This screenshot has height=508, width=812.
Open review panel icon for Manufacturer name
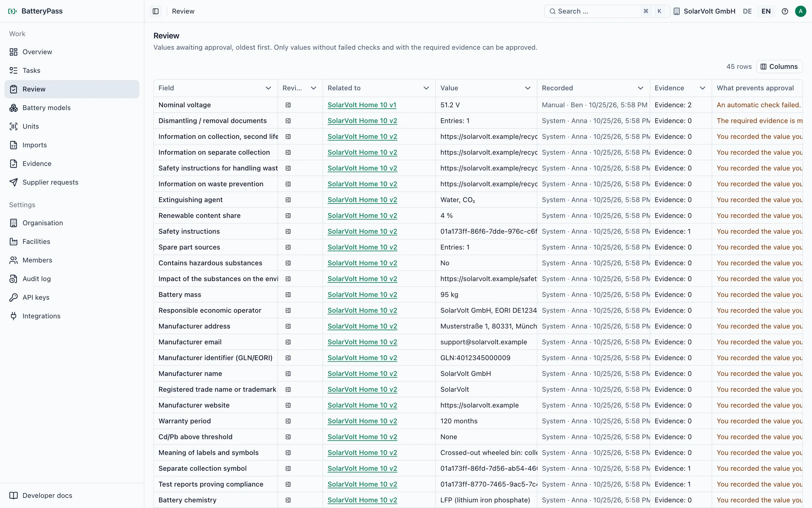(x=288, y=374)
